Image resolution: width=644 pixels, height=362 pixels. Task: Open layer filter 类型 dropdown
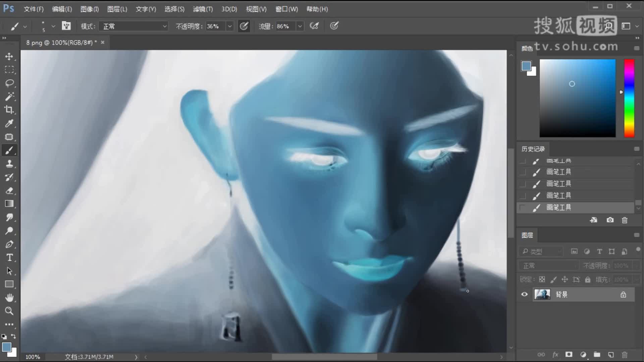(541, 251)
